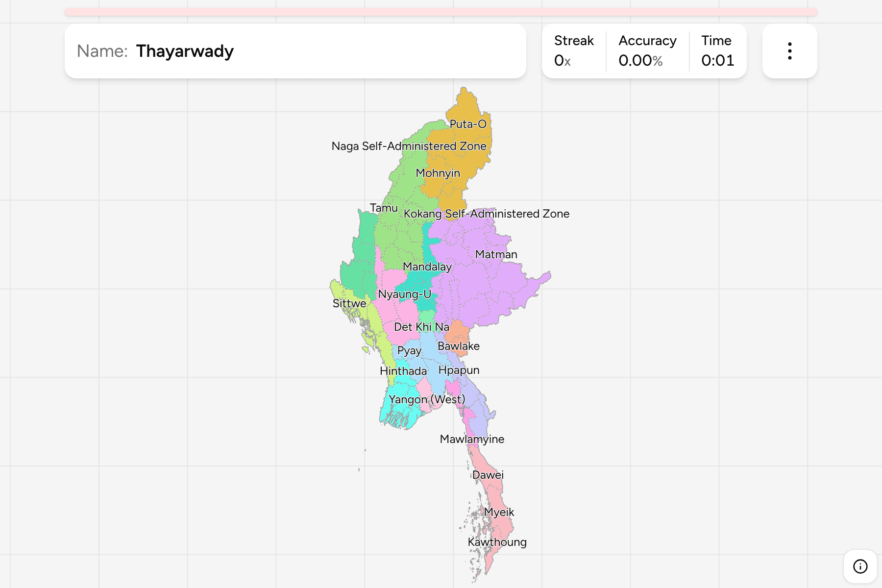
Task: Click the Puta-O district label
Action: (468, 124)
